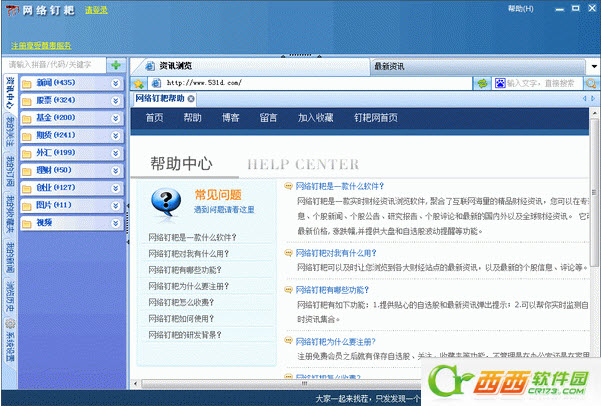Open FAQ item 网络钉耙如何使用?
This screenshot has height=406, width=601.
[181, 319]
